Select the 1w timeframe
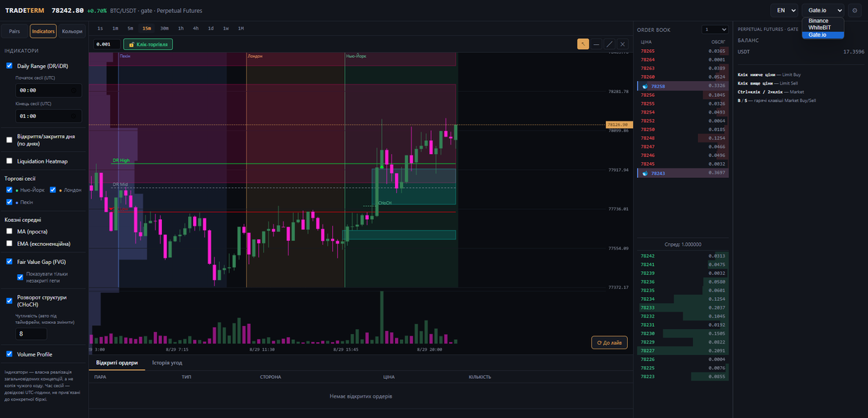This screenshot has width=868, height=418. tap(226, 28)
